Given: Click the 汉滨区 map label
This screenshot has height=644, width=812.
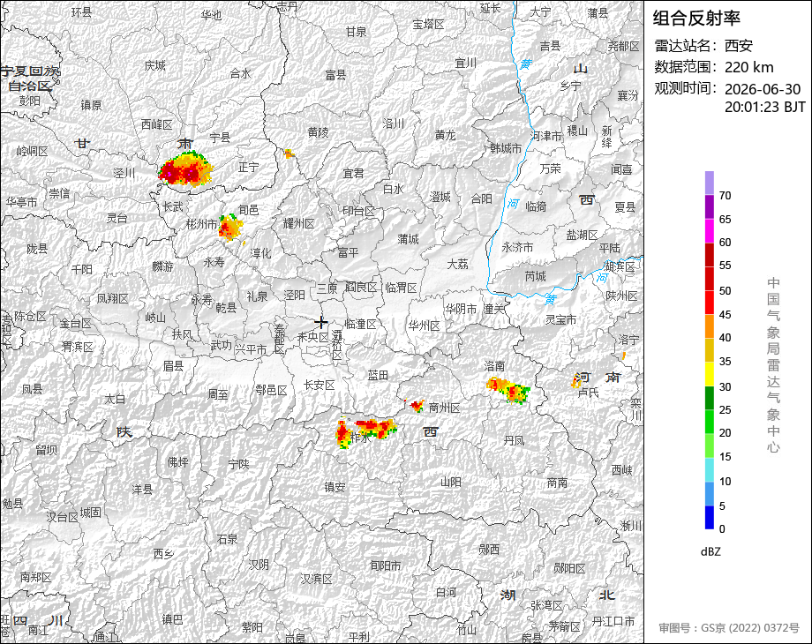Looking at the screenshot, I should click(316, 579).
